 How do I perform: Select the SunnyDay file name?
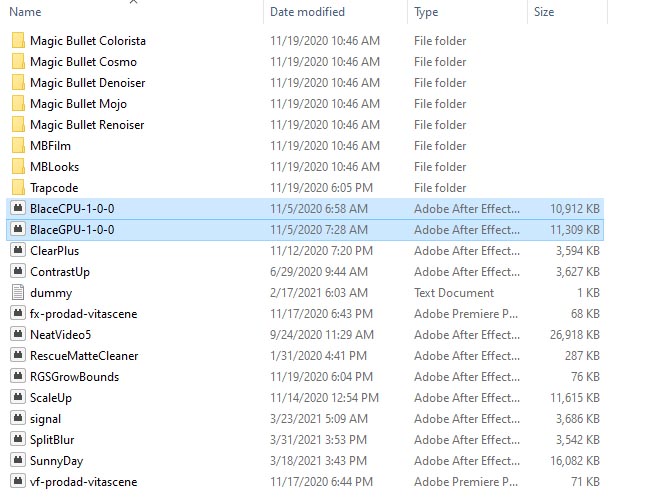point(57,461)
